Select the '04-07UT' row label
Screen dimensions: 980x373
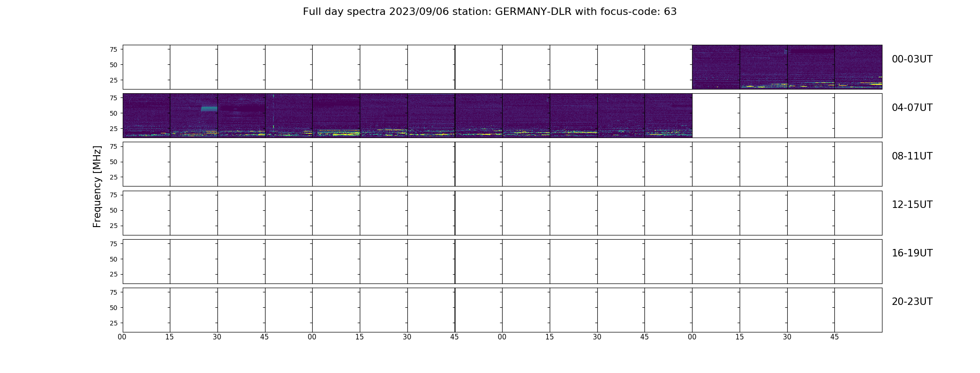click(912, 108)
